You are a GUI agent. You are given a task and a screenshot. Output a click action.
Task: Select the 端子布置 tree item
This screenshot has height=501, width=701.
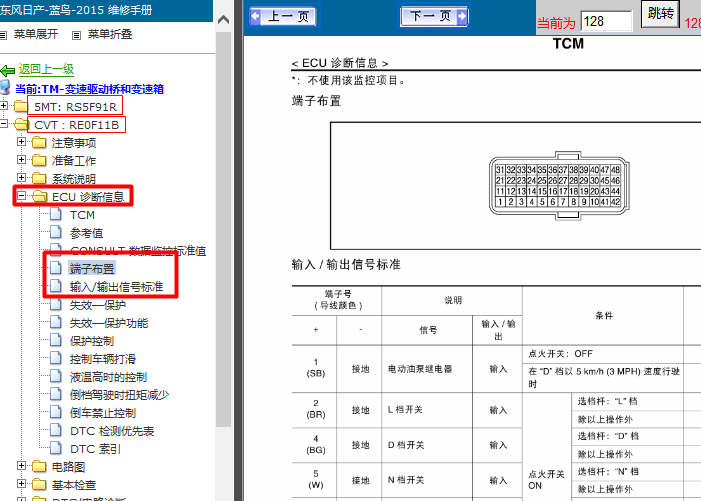pyautogui.click(x=92, y=269)
